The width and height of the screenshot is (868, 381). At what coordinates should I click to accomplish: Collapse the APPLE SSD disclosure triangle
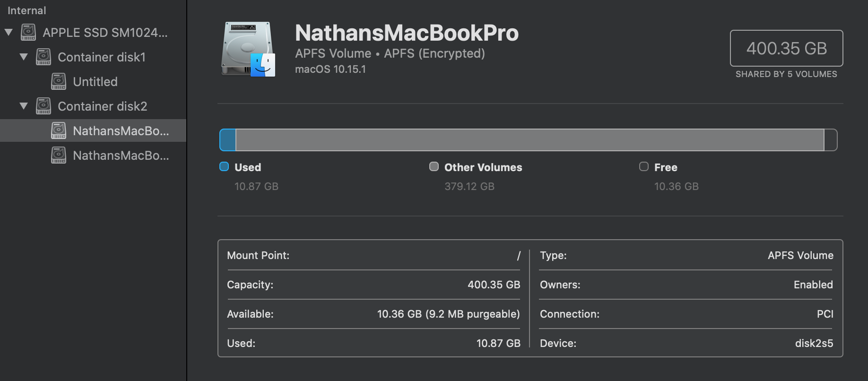point(9,33)
